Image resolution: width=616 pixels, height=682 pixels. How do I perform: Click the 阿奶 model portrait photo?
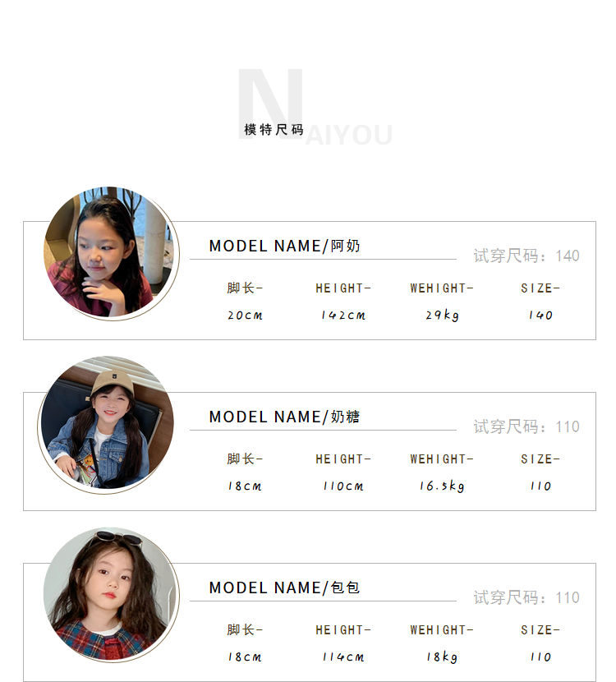(109, 252)
